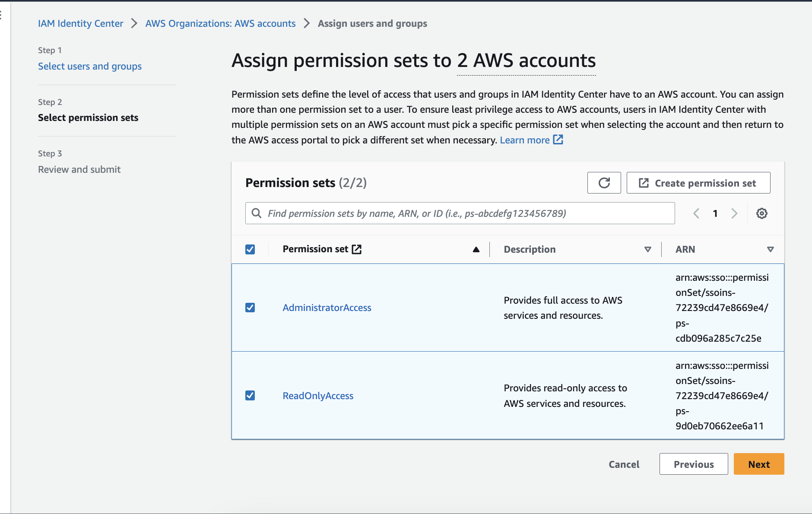Click the external link icon on Learn more
Screen dimensions: 812x514
pos(559,140)
